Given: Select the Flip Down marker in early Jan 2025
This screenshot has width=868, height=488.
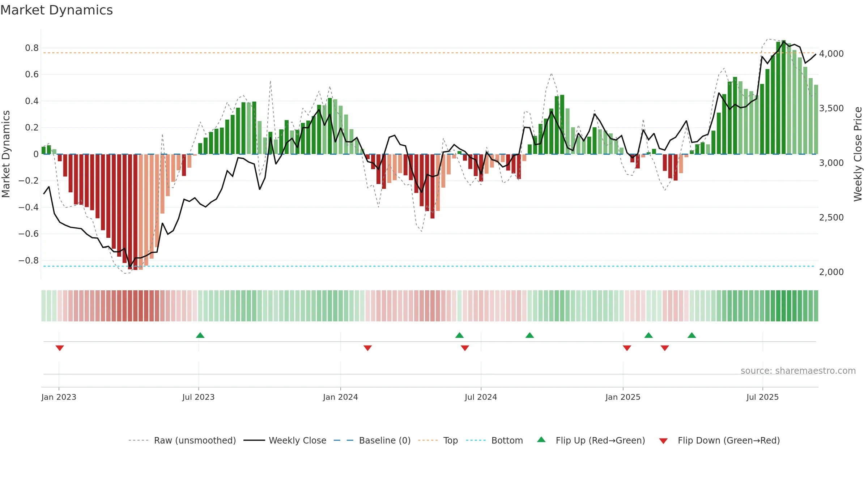Looking at the screenshot, I should click(x=627, y=348).
